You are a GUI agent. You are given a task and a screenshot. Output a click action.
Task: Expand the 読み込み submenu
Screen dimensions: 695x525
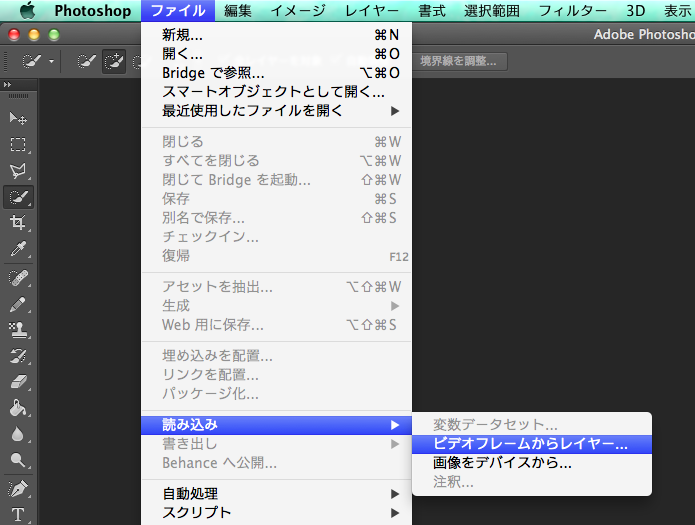tap(277, 425)
